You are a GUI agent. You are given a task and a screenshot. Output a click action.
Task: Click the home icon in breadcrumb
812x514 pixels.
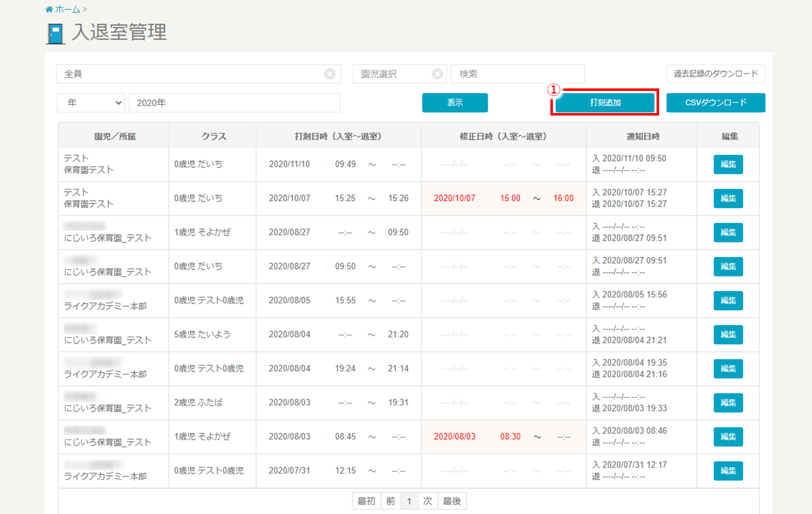click(49, 9)
